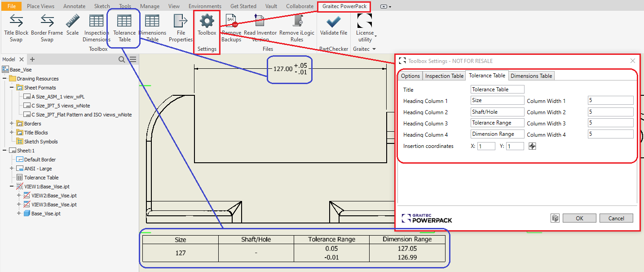The width and height of the screenshot is (644, 272).
Task: Open Toolbox settings gear
Action: tap(207, 25)
